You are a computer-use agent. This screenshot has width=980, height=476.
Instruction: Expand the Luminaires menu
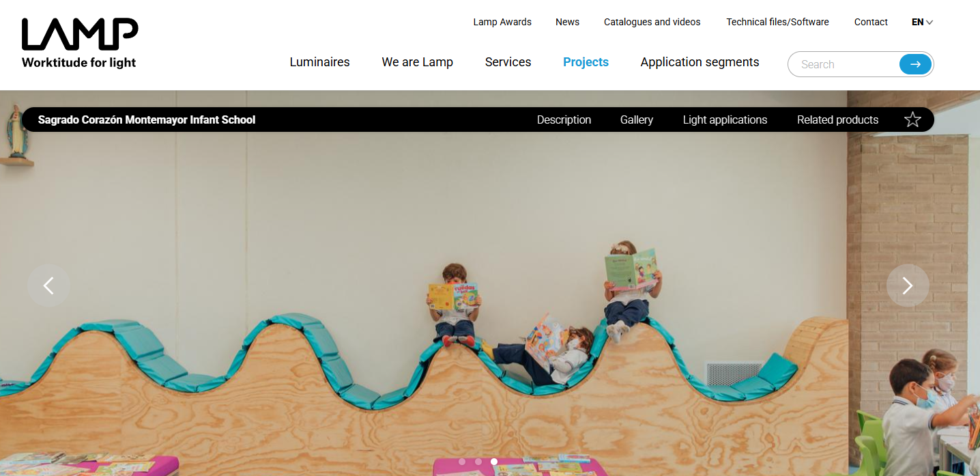tap(319, 62)
